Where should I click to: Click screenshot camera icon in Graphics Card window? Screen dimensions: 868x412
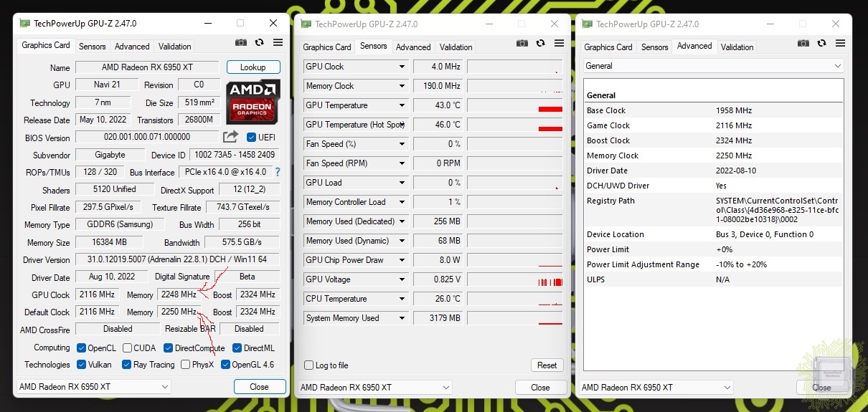coord(241,43)
